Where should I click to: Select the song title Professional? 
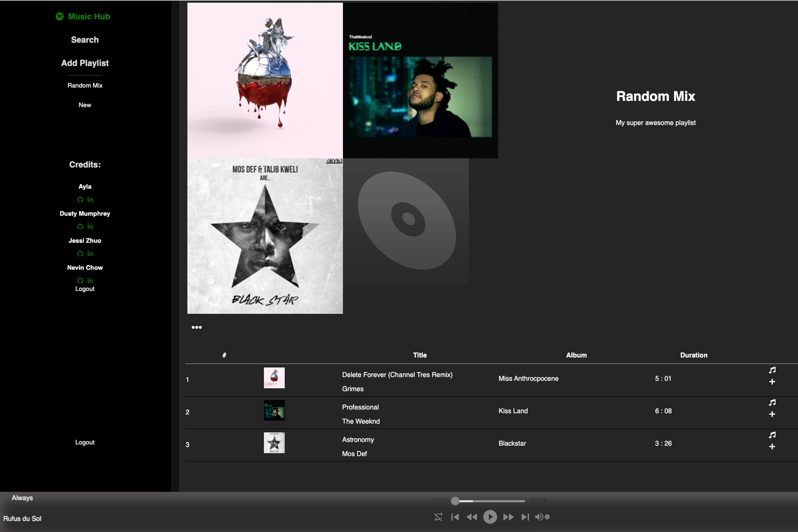[360, 407]
